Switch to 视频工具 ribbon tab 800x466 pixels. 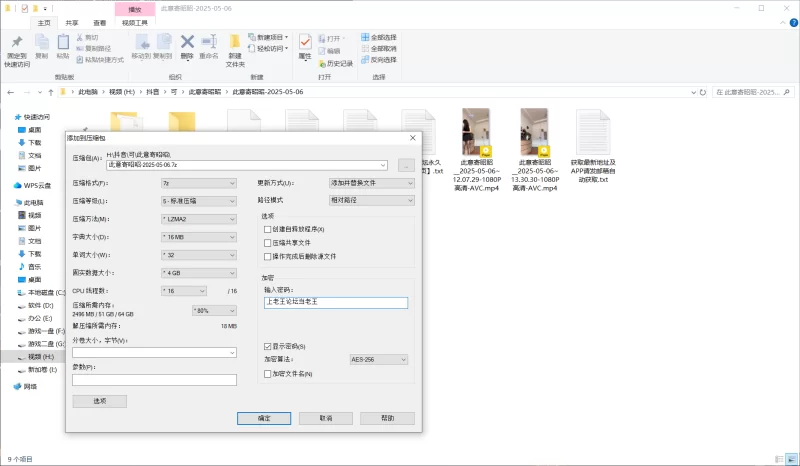[135, 23]
